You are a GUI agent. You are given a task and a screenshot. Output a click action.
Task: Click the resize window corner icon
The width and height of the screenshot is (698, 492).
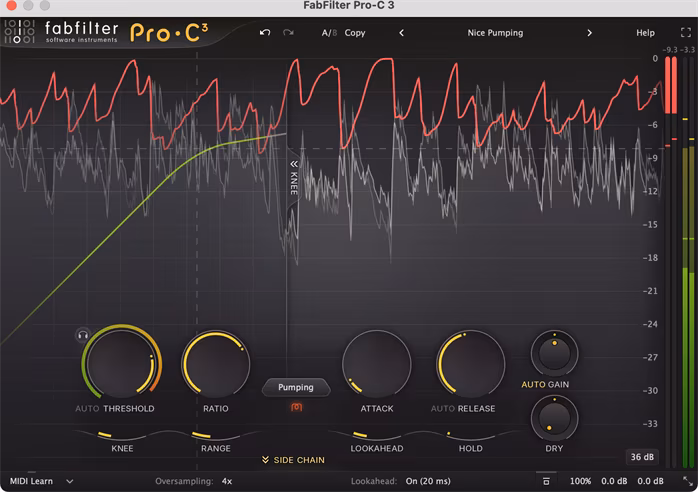coord(688,481)
